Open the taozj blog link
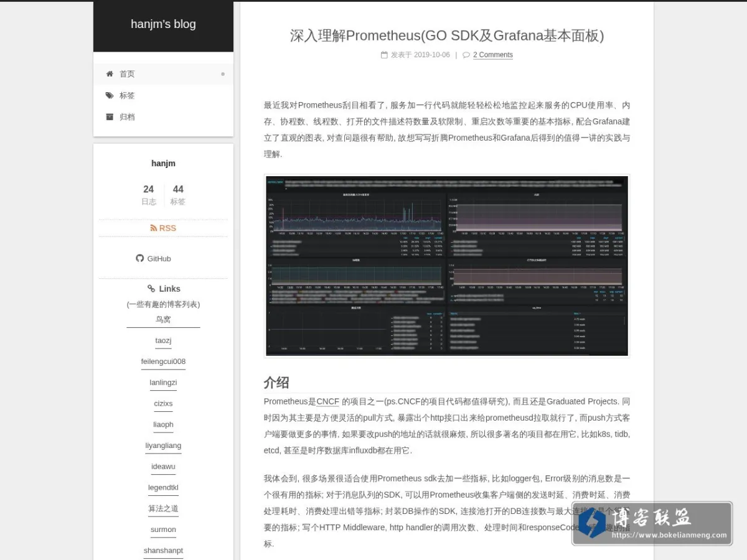This screenshot has height=560, width=747. click(x=163, y=340)
